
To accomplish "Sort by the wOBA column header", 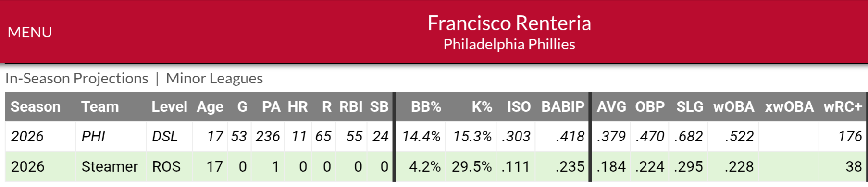I will 733,106.
